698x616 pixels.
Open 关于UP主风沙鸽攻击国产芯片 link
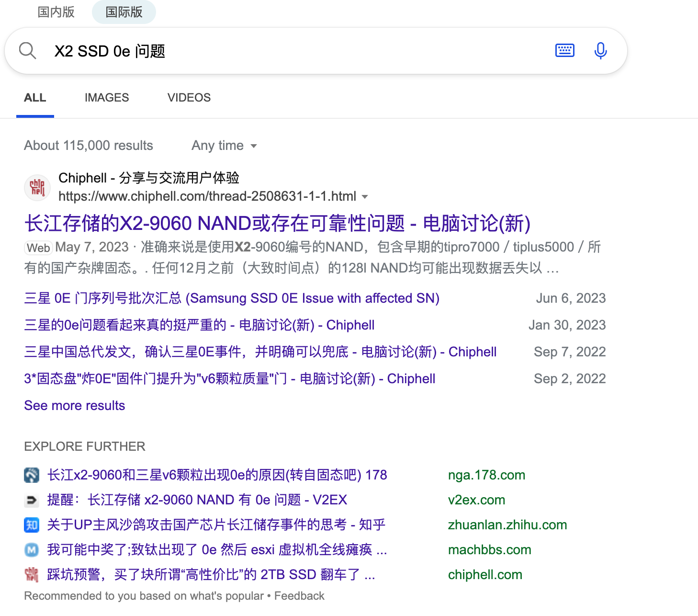pyautogui.click(x=216, y=525)
